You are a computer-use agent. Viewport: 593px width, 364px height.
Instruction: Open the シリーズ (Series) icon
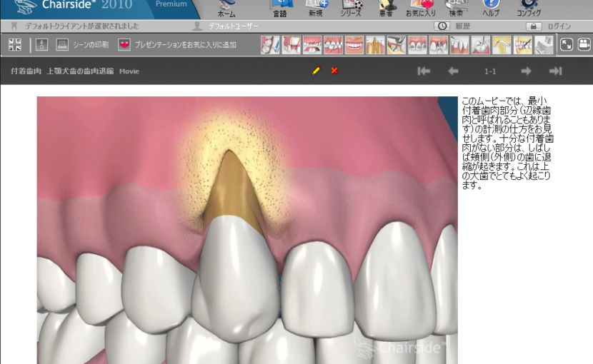pyautogui.click(x=351, y=8)
